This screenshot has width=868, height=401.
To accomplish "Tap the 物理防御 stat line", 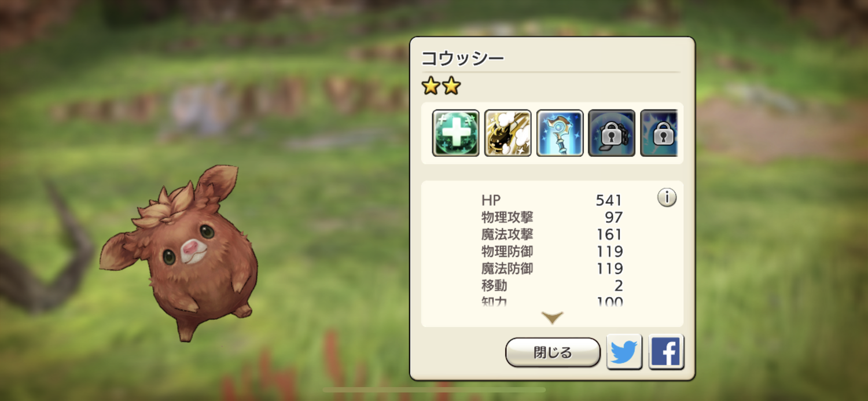I will pyautogui.click(x=552, y=252).
